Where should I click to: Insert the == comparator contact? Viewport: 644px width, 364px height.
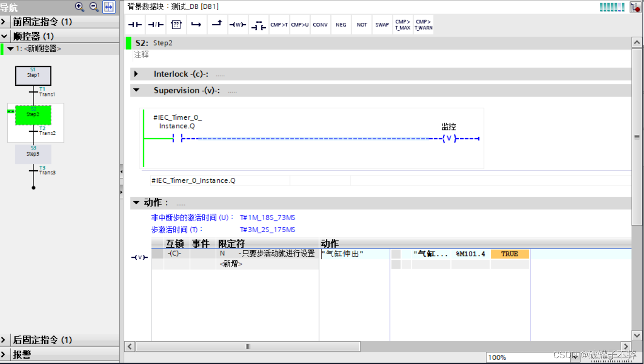[x=258, y=25]
